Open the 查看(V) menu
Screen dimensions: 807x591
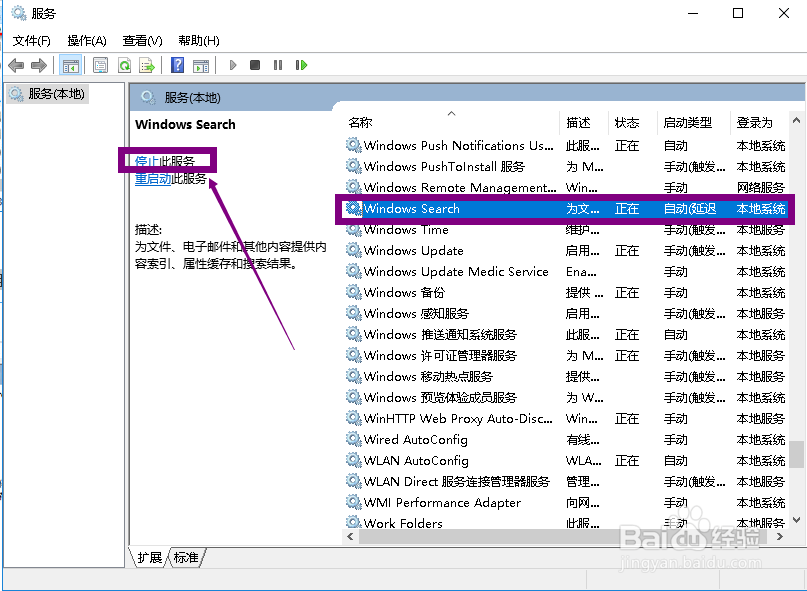143,41
